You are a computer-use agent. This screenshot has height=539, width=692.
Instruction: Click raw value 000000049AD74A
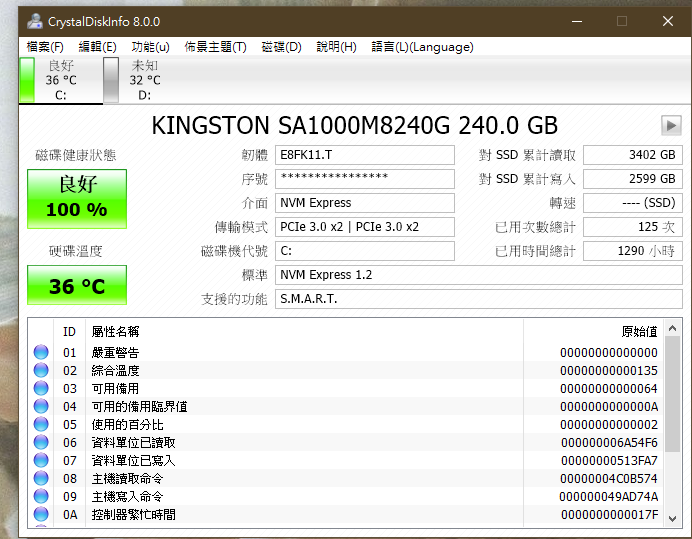pos(609,497)
